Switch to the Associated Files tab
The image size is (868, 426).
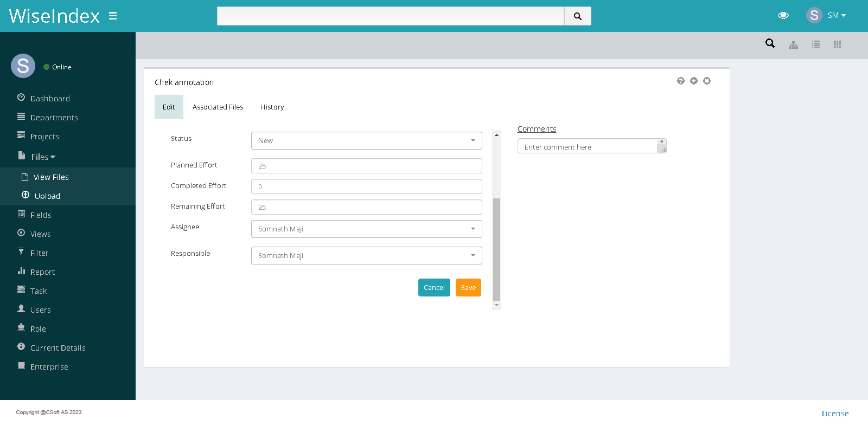[218, 107]
